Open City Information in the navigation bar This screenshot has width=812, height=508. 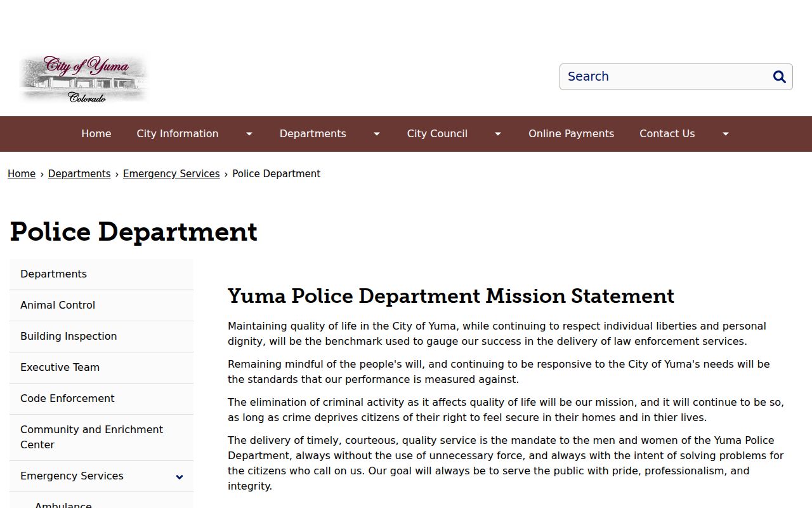click(178, 134)
